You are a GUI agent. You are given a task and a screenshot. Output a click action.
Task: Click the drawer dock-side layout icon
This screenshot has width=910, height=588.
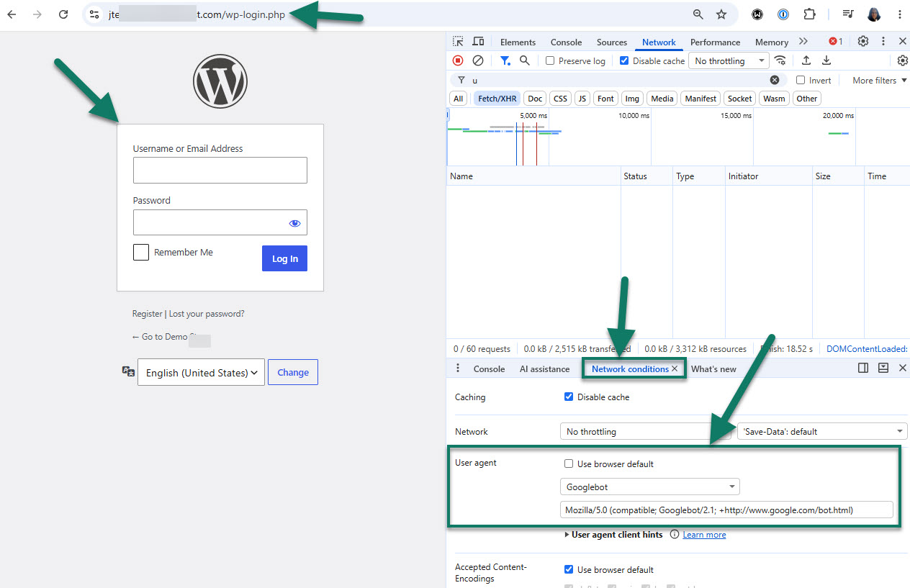(863, 368)
